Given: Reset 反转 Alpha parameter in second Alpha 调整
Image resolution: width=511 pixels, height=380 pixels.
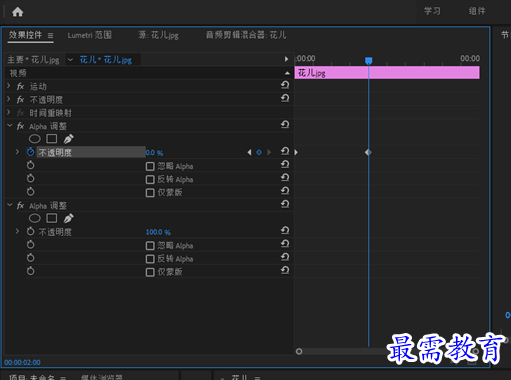Looking at the screenshot, I should (285, 257).
